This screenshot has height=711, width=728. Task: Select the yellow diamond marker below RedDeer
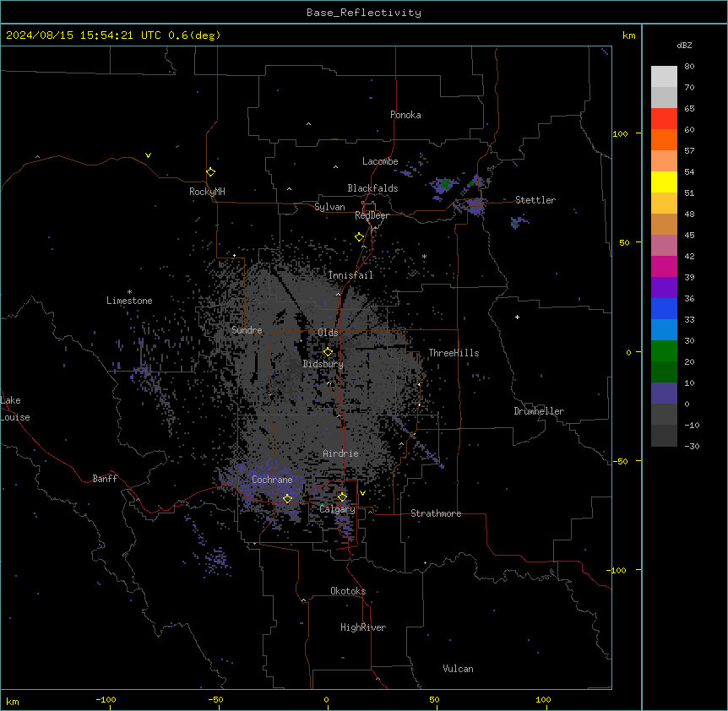coord(359,237)
